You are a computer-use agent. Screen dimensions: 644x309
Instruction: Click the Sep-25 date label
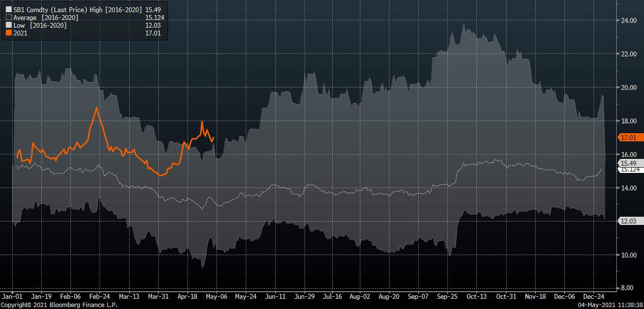447,296
